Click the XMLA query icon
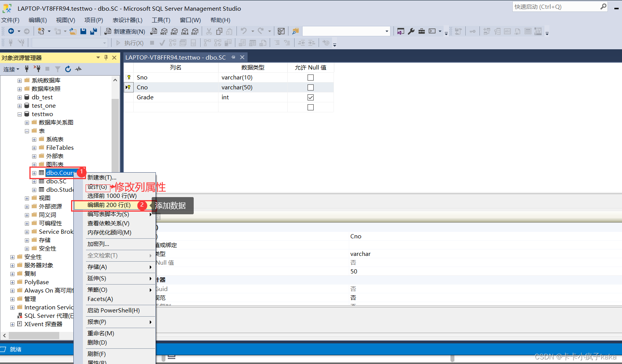 coord(185,31)
